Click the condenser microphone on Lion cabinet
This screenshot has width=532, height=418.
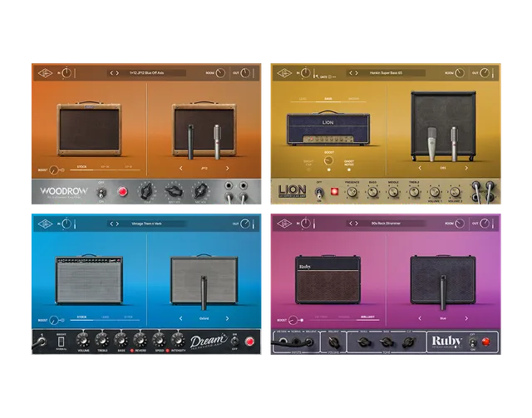pyautogui.click(x=431, y=144)
